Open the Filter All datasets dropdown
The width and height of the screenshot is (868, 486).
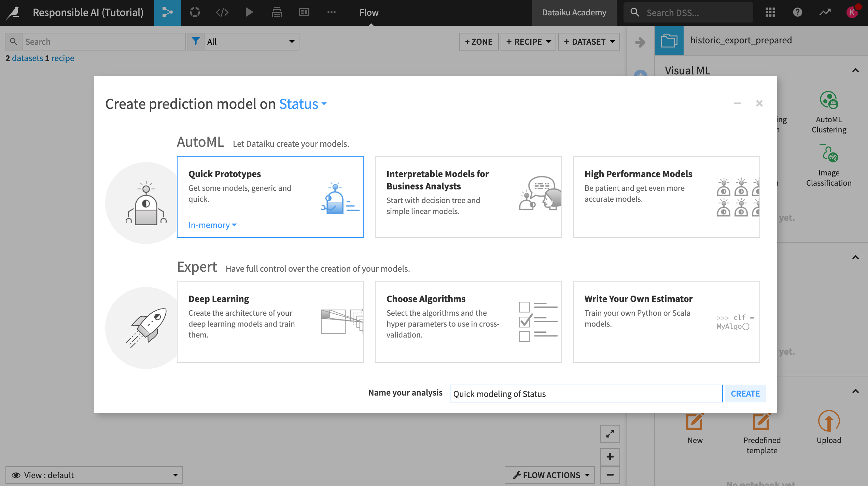250,41
